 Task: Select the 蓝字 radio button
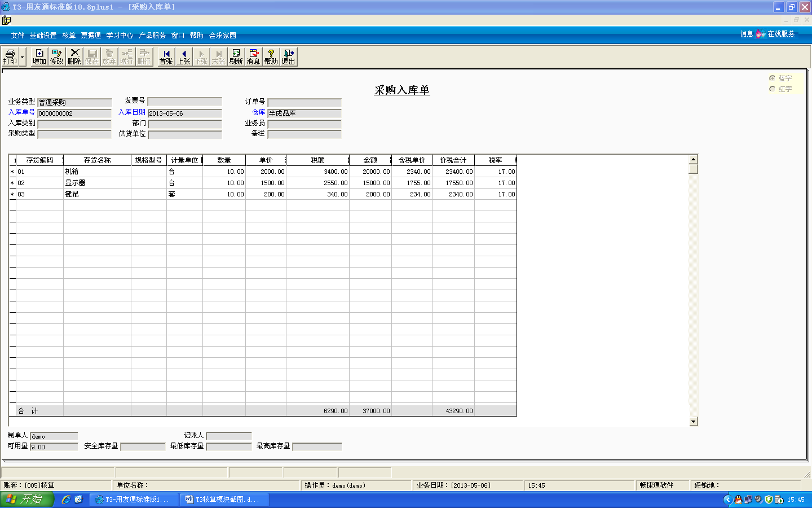click(x=772, y=78)
